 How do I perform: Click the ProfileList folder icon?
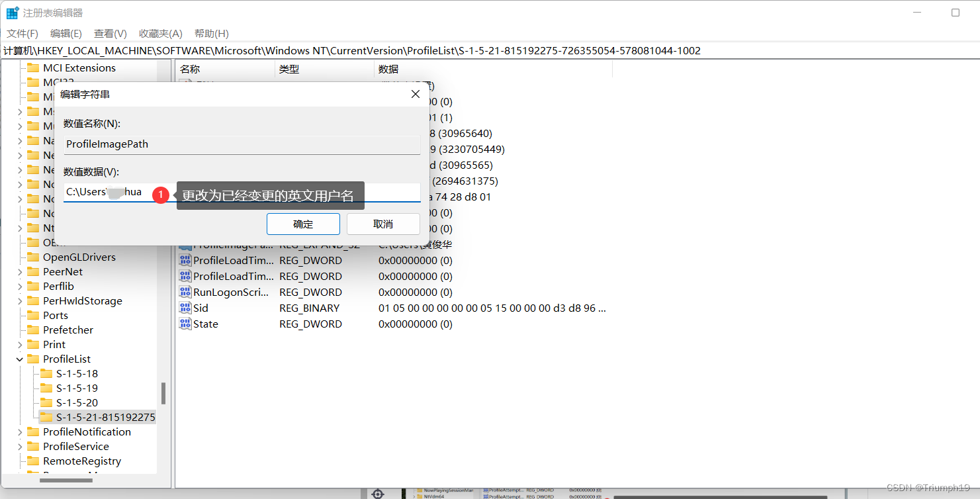tap(33, 359)
